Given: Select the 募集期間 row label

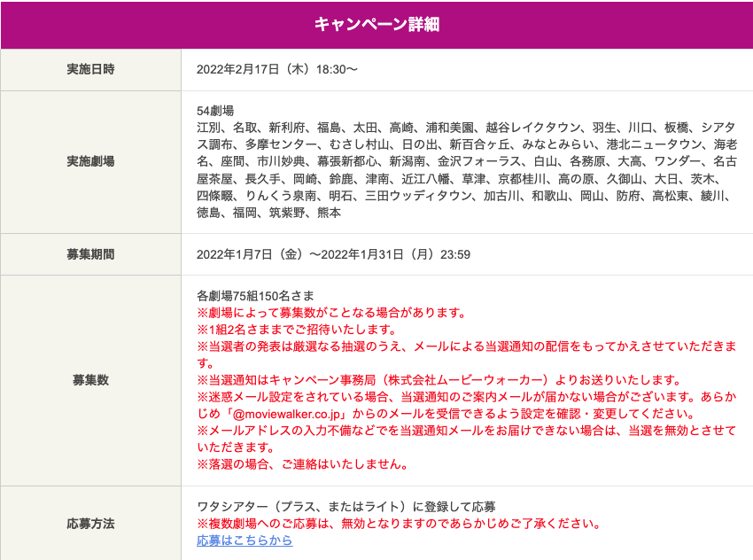Looking at the screenshot, I should 90,254.
